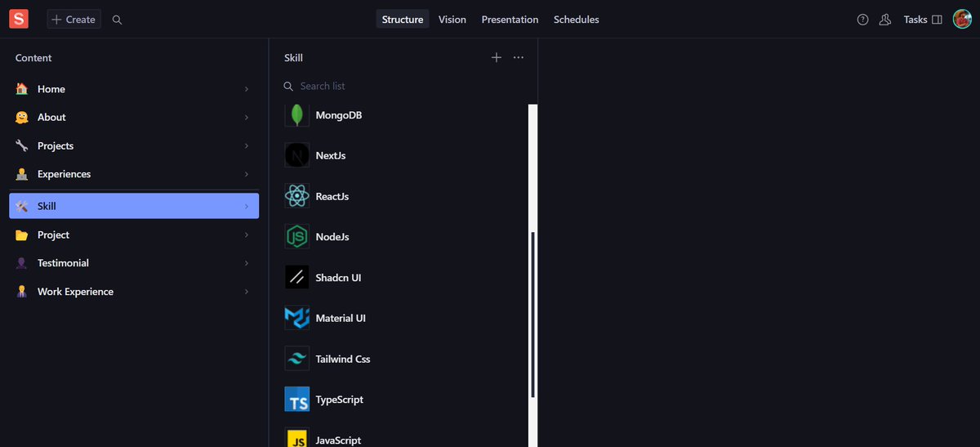Click the Skill list scrollbar thumb
Image resolution: width=980 pixels, height=447 pixels.
pos(533,315)
